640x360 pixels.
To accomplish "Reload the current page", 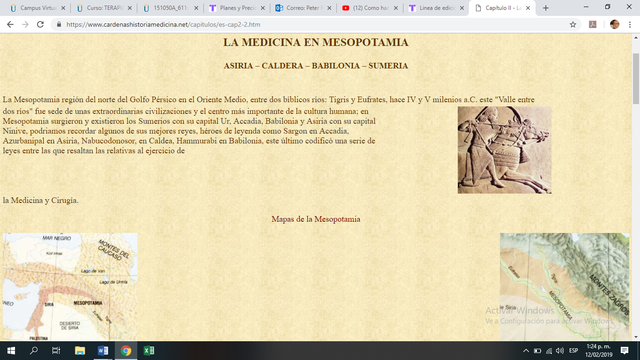I will 40,24.
